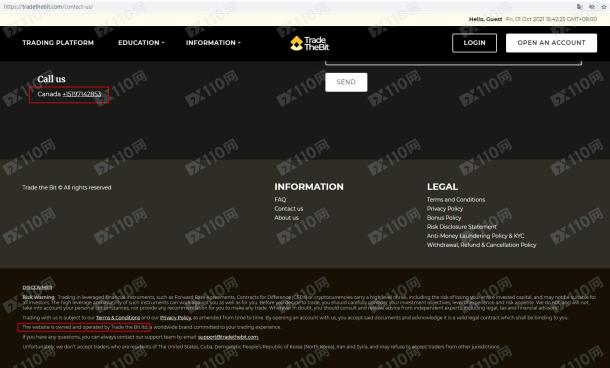
Task: Click the support email address link
Action: (228, 337)
